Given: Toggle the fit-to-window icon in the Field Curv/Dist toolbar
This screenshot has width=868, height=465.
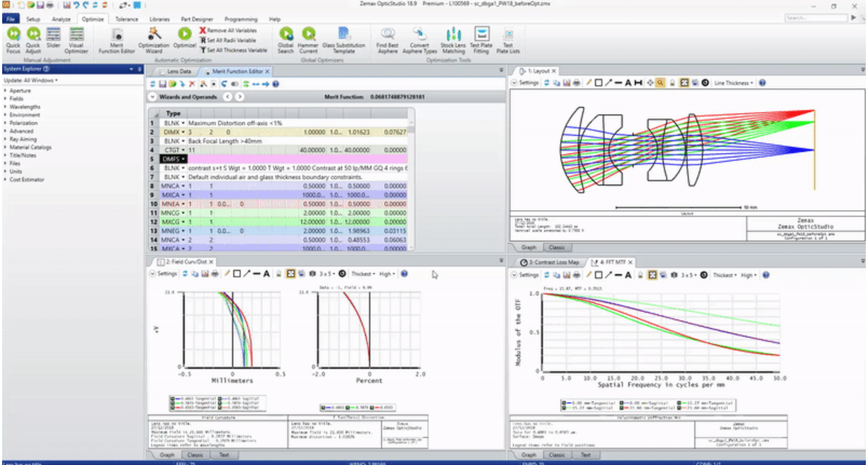Looking at the screenshot, I should tap(291, 274).
